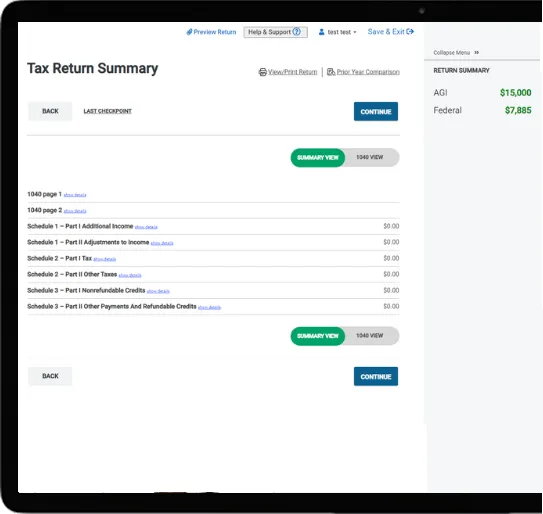The image size is (543, 514).
Task: Click the bottom Back button
Action: [x=50, y=376]
